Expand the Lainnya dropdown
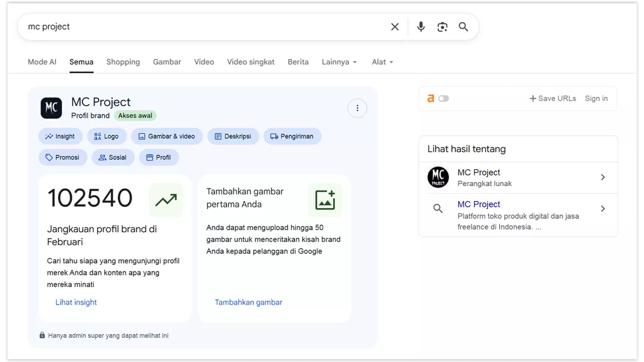644x362 pixels. pyautogui.click(x=339, y=62)
